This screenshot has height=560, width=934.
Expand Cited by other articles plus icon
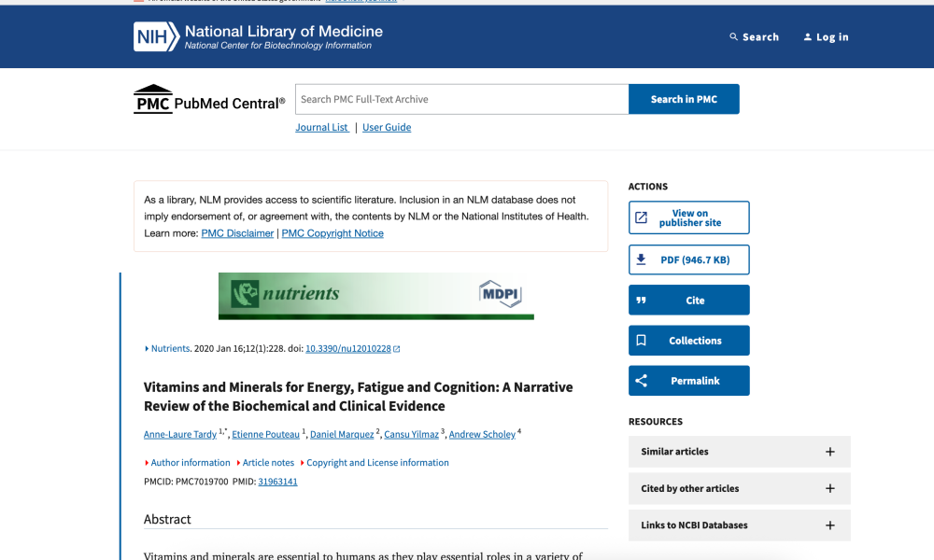829,488
